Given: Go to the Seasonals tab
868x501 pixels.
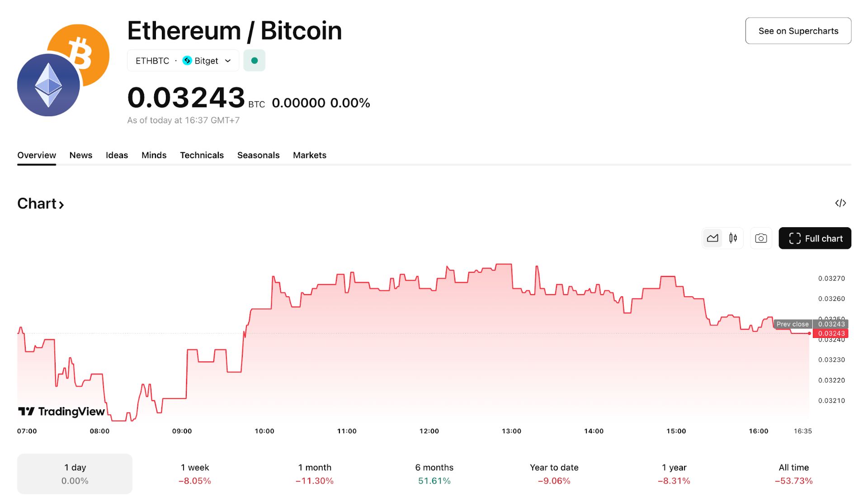Looking at the screenshot, I should click(259, 155).
